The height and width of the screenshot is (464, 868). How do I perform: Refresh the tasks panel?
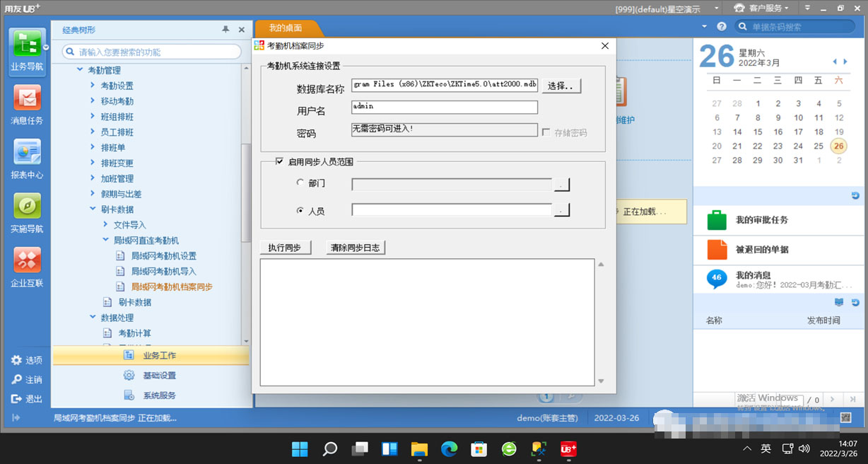(855, 195)
